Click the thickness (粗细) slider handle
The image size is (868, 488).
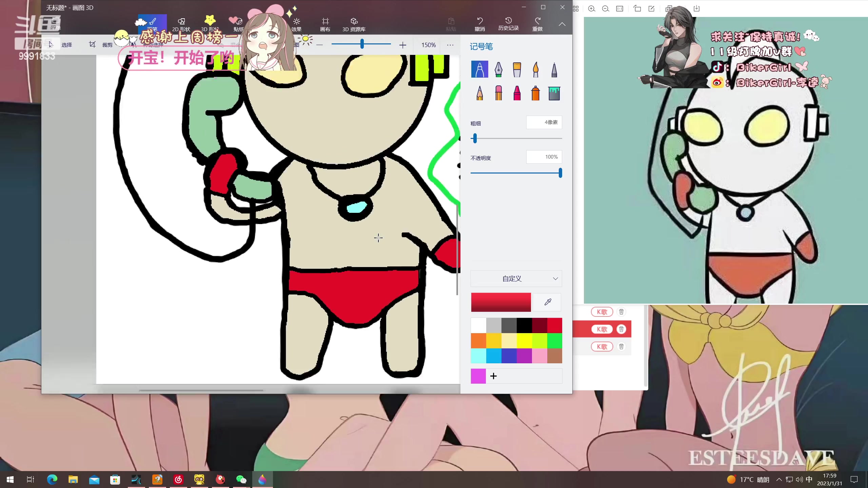click(475, 138)
